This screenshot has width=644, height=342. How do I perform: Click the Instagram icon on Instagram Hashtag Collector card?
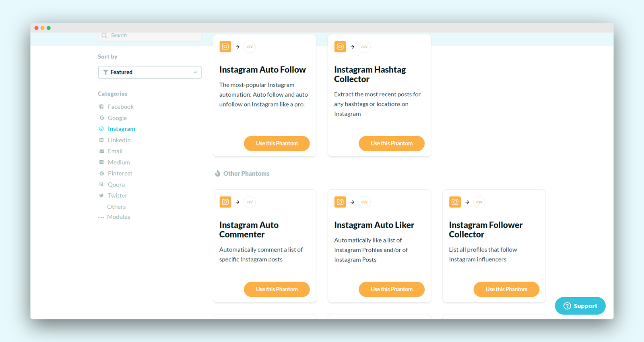click(x=340, y=47)
